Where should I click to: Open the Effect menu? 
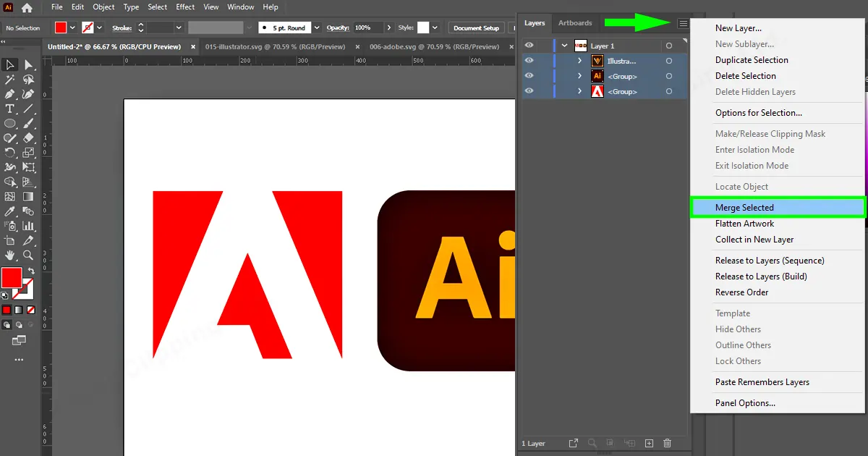point(185,7)
